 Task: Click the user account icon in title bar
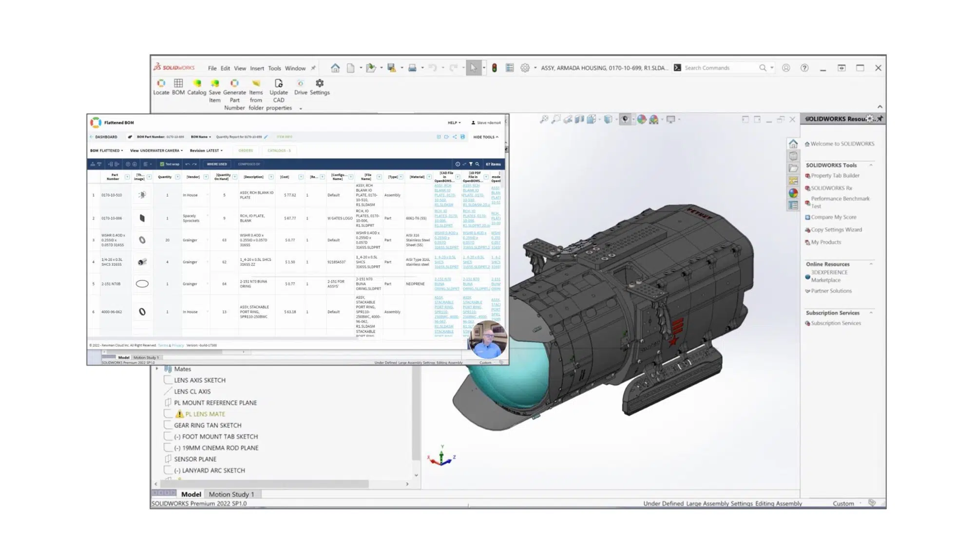click(x=786, y=68)
